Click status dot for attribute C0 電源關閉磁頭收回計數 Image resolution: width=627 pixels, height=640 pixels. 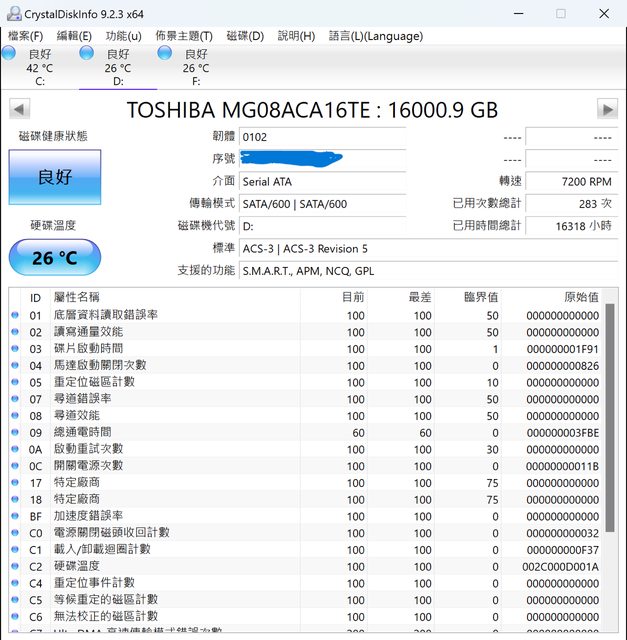(15, 532)
